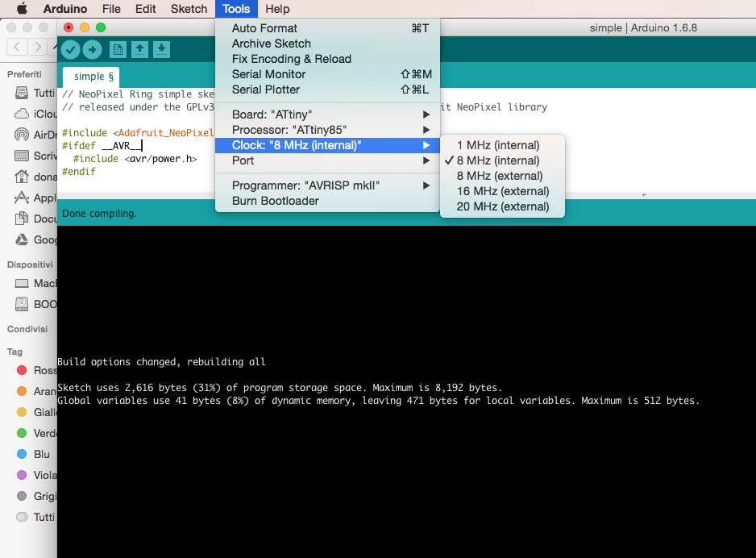Viewport: 756px width, 558px height.
Task: Click the Upload arrow button
Action: pos(92,49)
